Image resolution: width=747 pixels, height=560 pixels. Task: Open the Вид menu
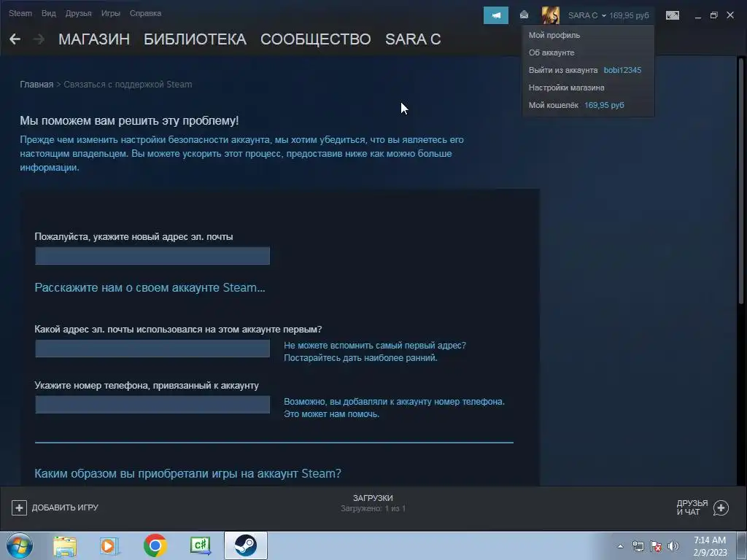[x=49, y=13]
